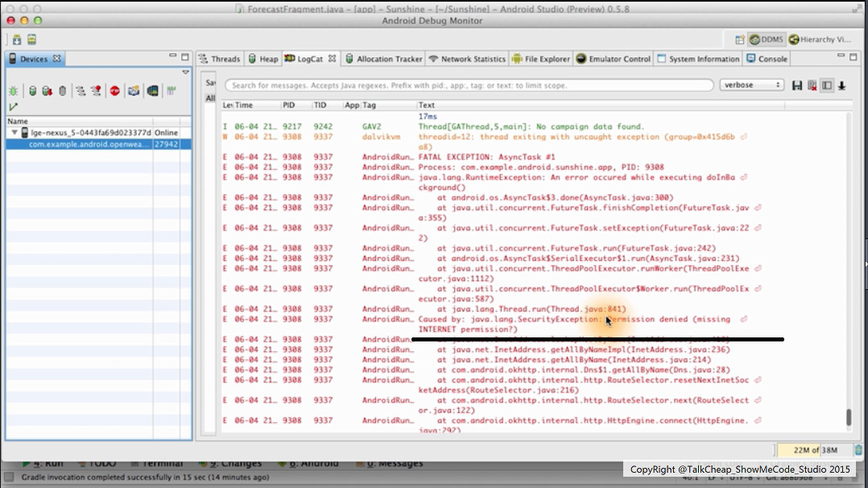Click the systrace capture icon
The width and height of the screenshot is (868, 488).
171,91
